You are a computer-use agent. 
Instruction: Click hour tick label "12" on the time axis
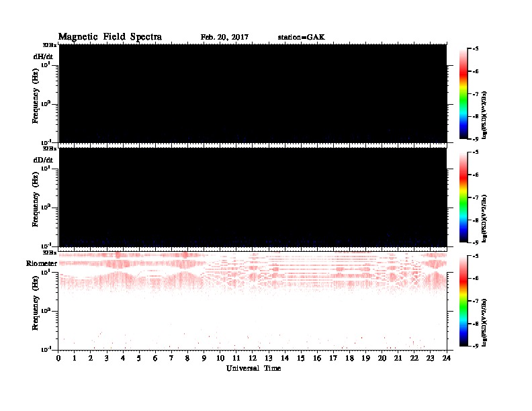pyautogui.click(x=253, y=358)
